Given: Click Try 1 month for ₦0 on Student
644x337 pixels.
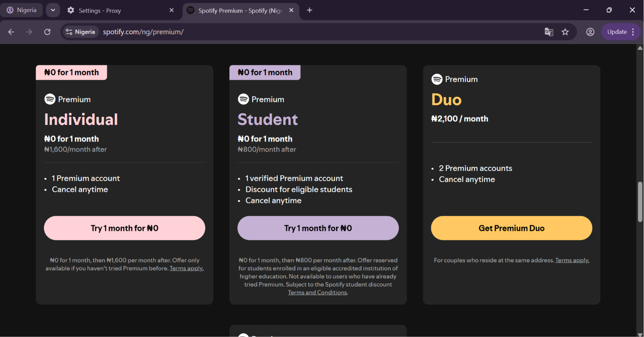Looking at the screenshot, I should coord(318,228).
